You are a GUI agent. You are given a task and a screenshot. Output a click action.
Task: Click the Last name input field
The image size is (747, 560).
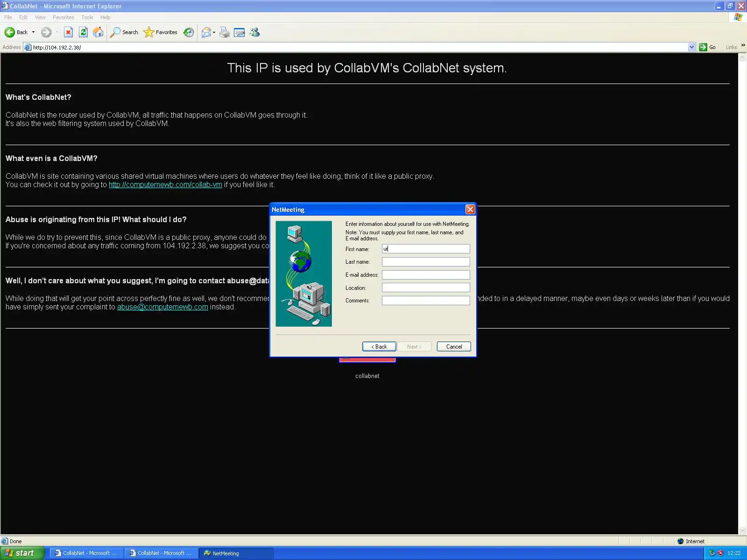[x=426, y=262]
